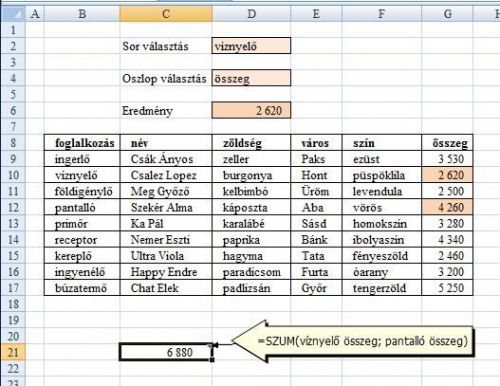Image resolution: width=500 pixels, height=386 pixels.
Task: Select the 'Chat Elek' cell
Action: click(166, 288)
